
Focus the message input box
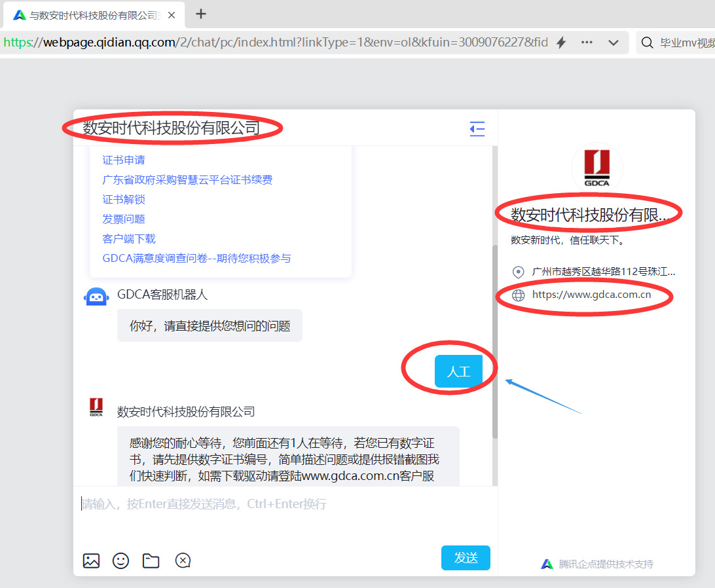pyautogui.click(x=285, y=513)
